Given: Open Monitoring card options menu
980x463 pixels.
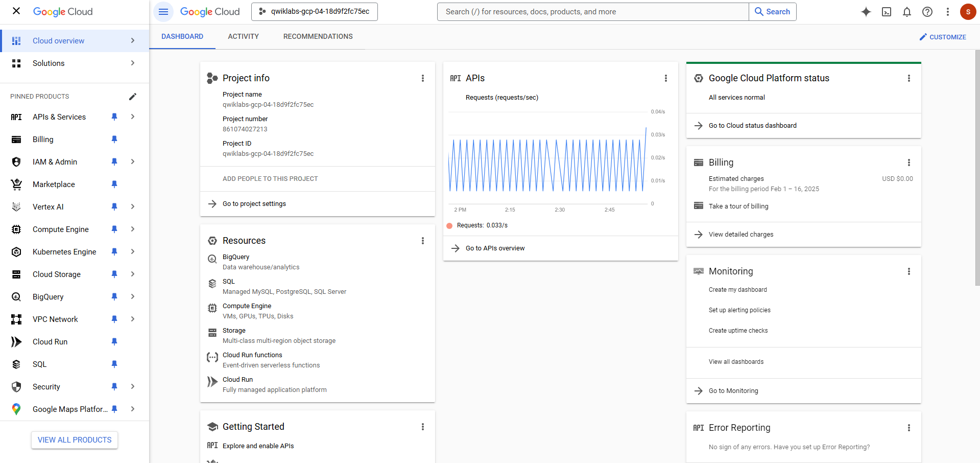Looking at the screenshot, I should pyautogui.click(x=909, y=271).
